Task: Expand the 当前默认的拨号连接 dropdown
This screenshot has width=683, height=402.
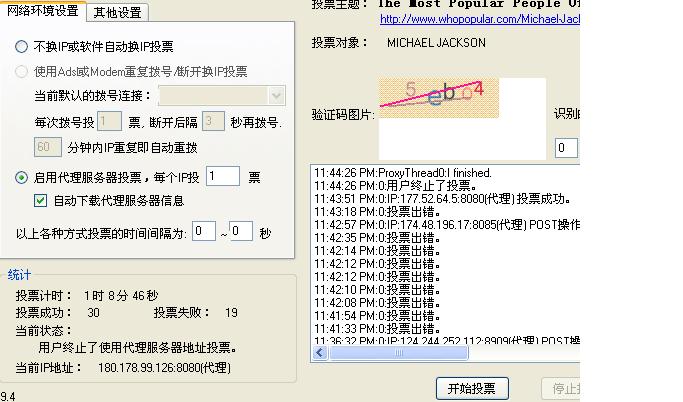Action: point(277,96)
